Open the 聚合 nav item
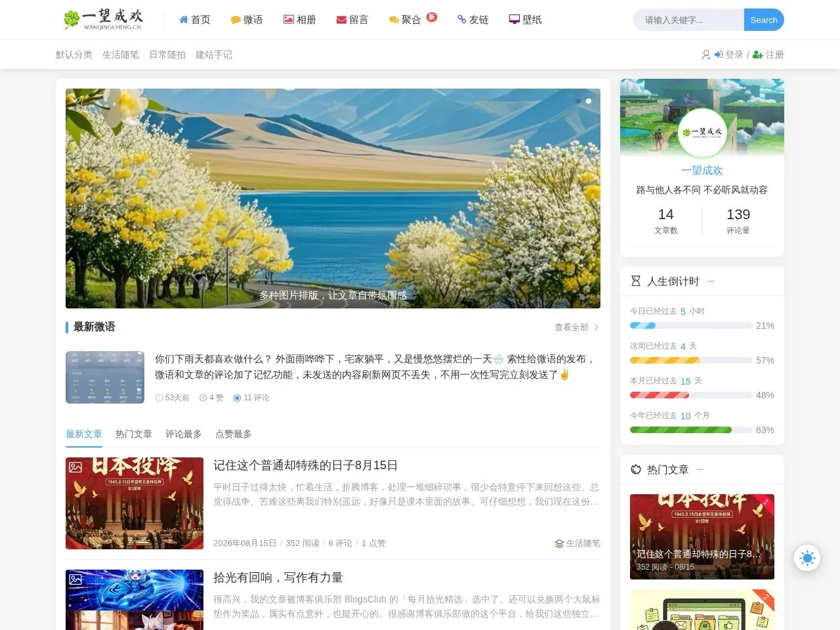840x630 pixels. tap(405, 20)
